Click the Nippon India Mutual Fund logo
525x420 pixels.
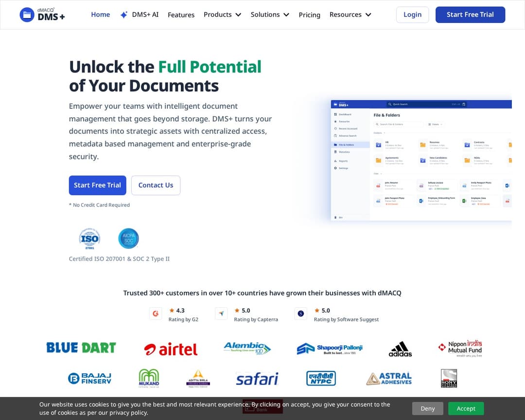tap(460, 349)
